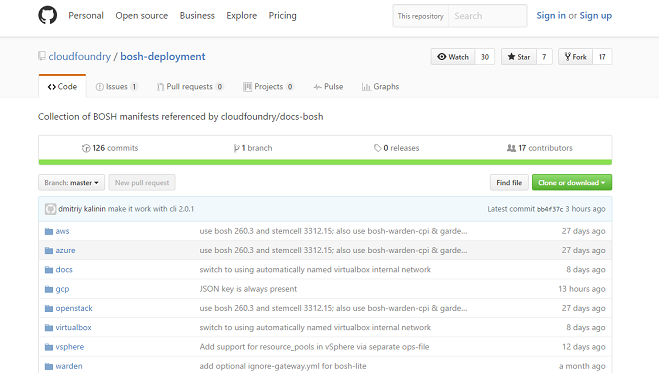Click the Watch button

[x=453, y=57]
